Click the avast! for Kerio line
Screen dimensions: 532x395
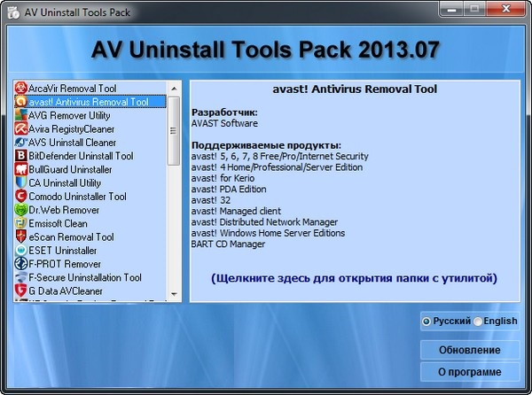point(223,178)
